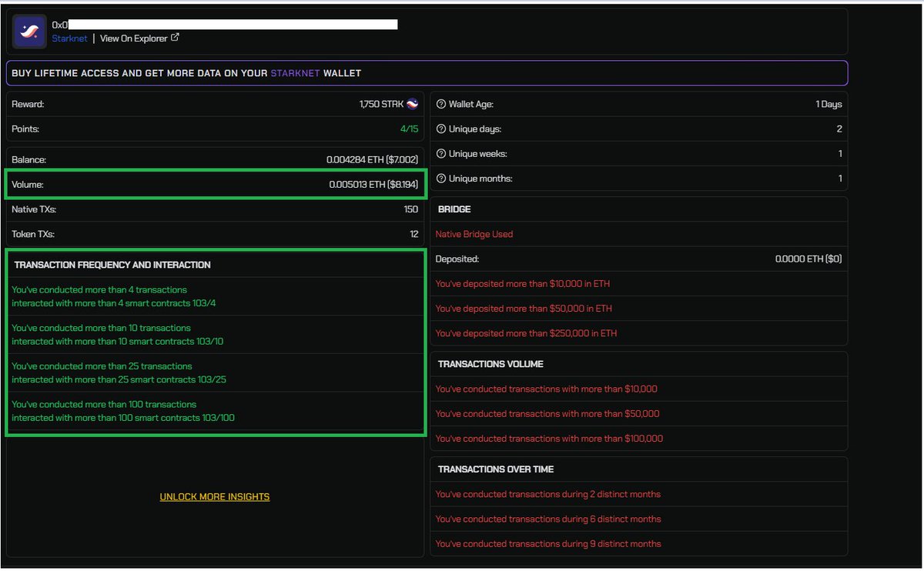
Task: Click the Volume label
Action: (x=28, y=185)
